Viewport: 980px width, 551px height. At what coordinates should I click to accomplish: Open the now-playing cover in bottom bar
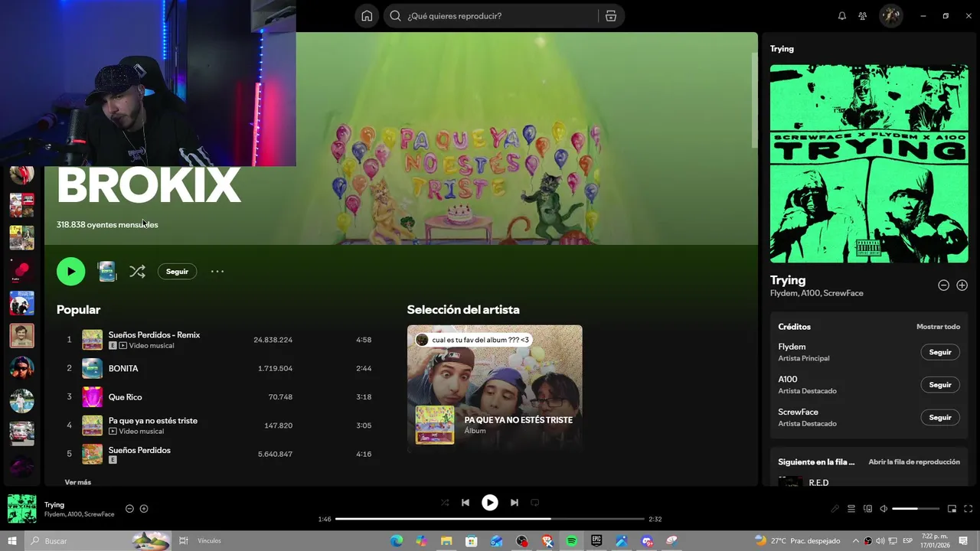[x=21, y=509]
